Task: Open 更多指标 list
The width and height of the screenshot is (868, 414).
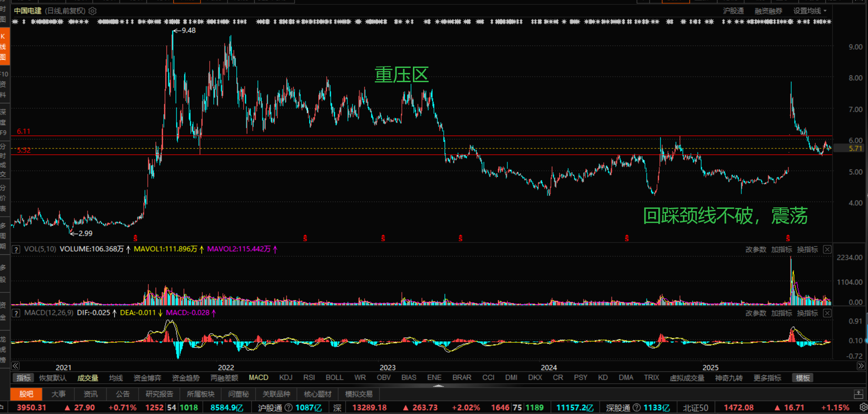Action: tap(767, 378)
